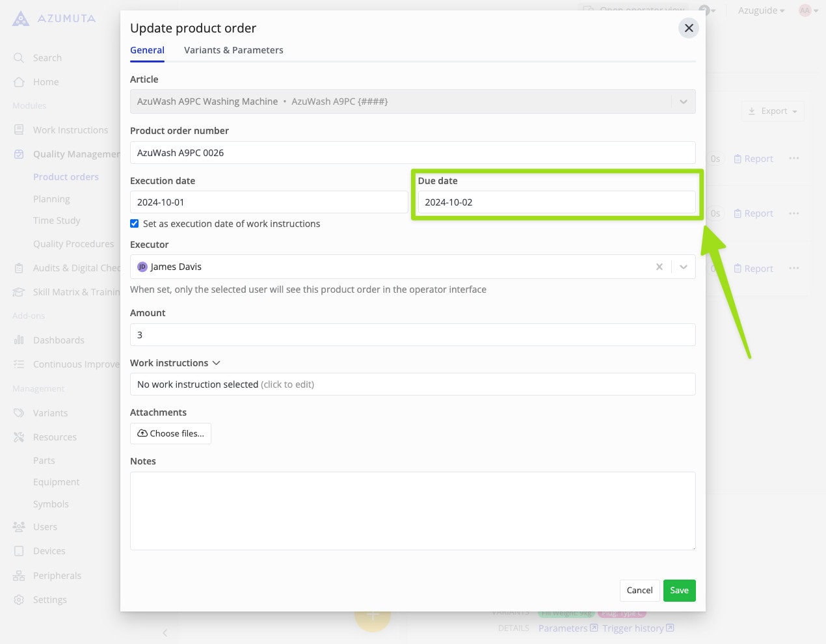Open the Search panel in the sidebar
826x644 pixels.
click(46, 57)
